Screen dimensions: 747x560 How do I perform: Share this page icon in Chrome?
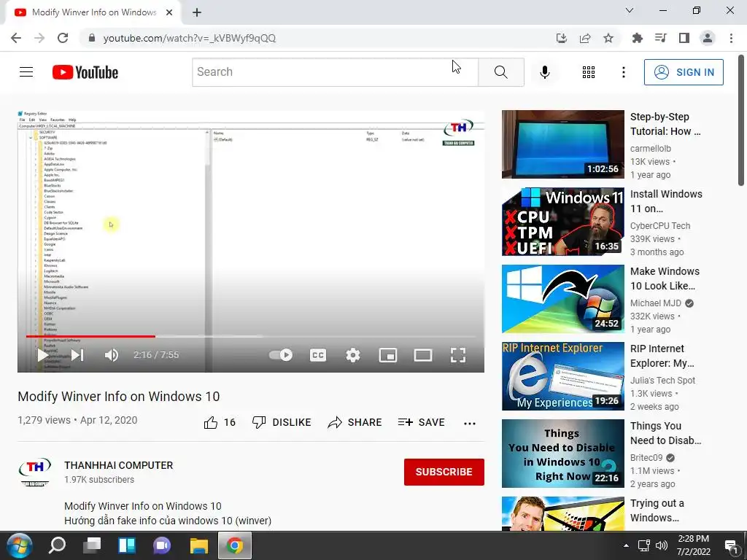click(x=585, y=38)
